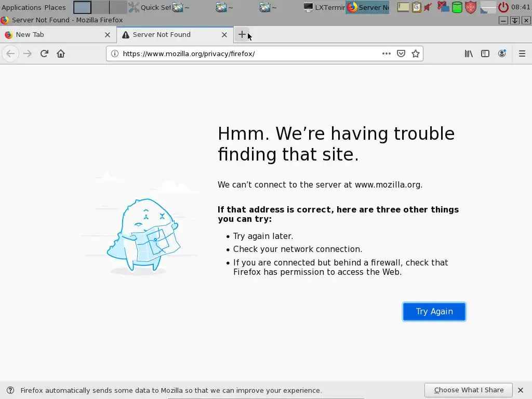Click the text about server at www.mozilla.org

click(320, 184)
